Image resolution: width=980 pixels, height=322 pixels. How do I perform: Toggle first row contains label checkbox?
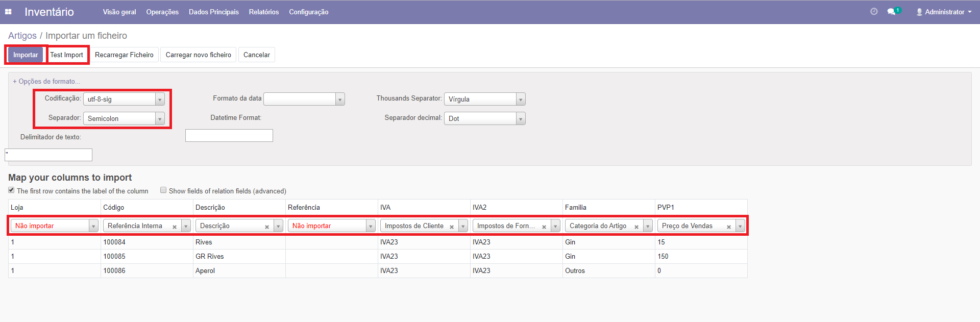point(11,190)
